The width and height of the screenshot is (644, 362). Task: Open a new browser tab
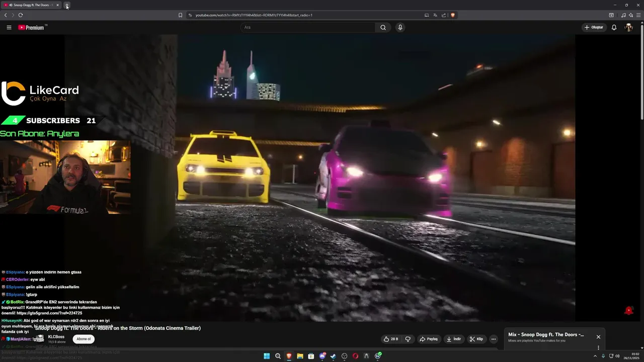point(67,5)
